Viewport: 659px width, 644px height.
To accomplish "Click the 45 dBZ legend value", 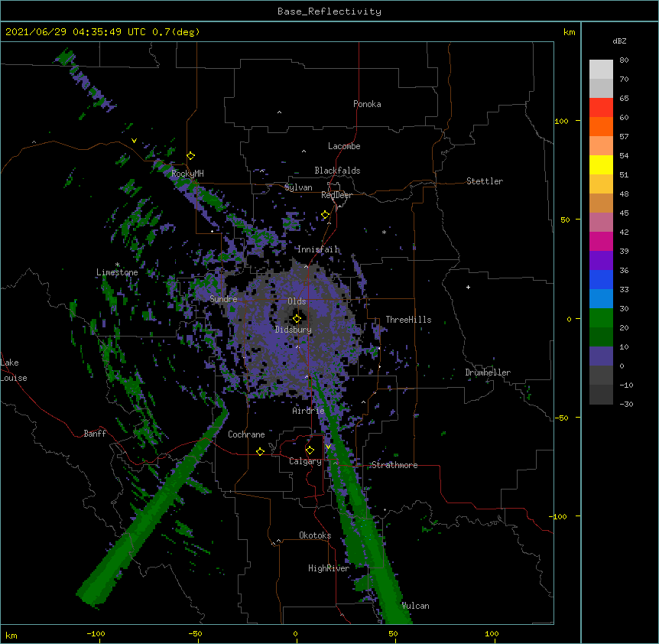I will 624,213.
